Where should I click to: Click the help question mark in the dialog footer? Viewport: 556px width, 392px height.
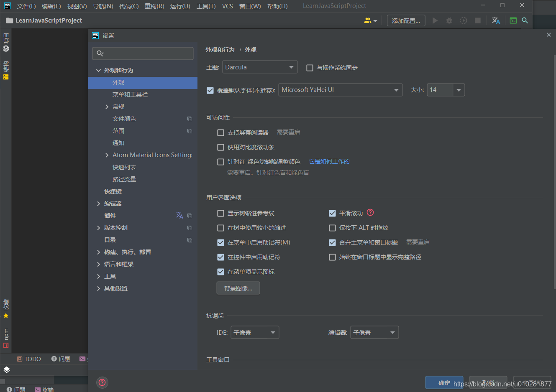tap(102, 382)
